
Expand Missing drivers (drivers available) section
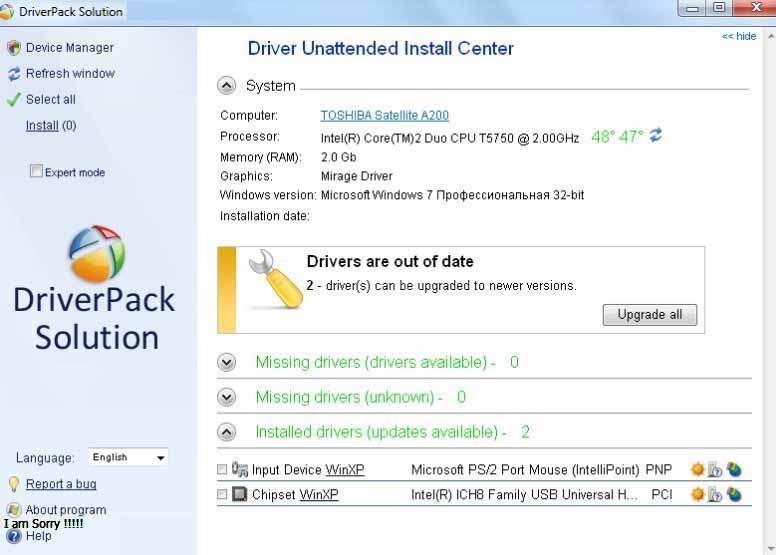coord(226,362)
